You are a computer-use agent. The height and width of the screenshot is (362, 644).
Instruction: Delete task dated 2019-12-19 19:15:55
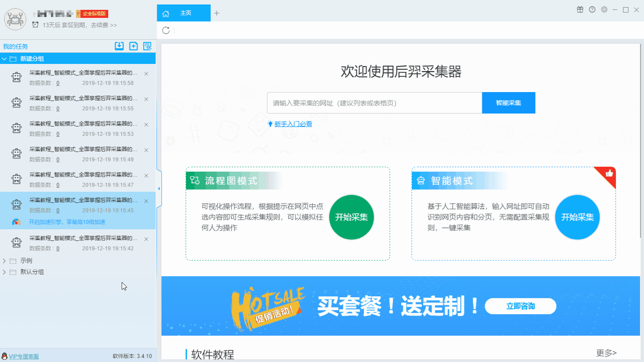pos(146,99)
